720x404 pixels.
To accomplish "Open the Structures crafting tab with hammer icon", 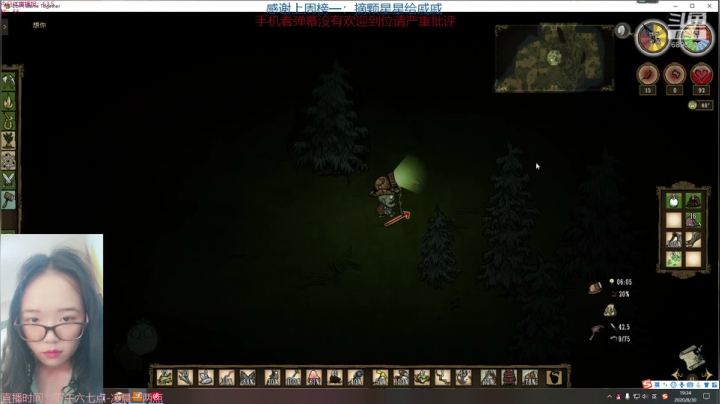I will pyautogui.click(x=8, y=200).
